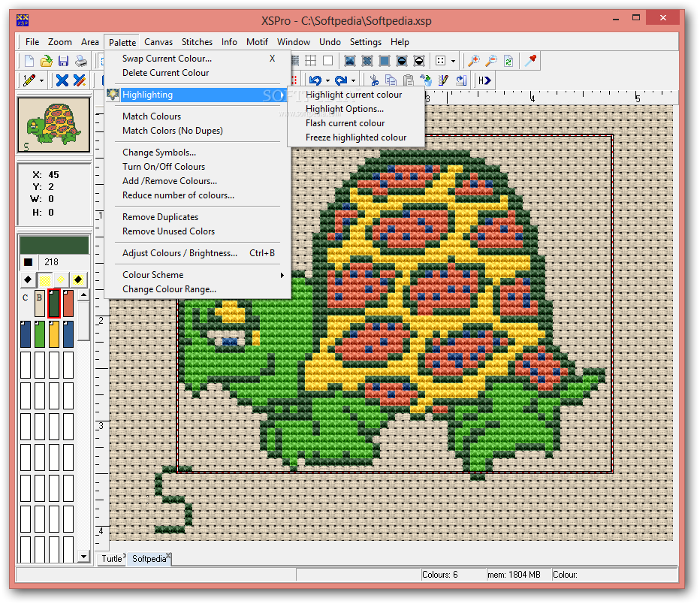Pick the bright green palette swatch
The image size is (700, 604).
39,334
